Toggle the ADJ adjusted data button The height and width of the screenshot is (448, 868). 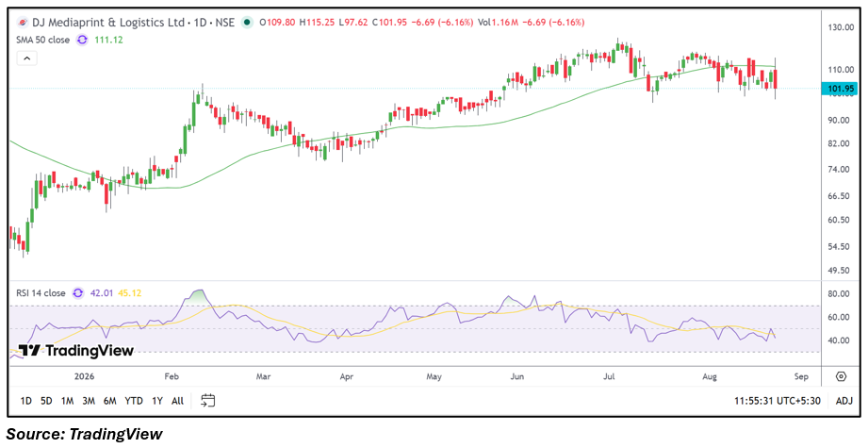844,401
